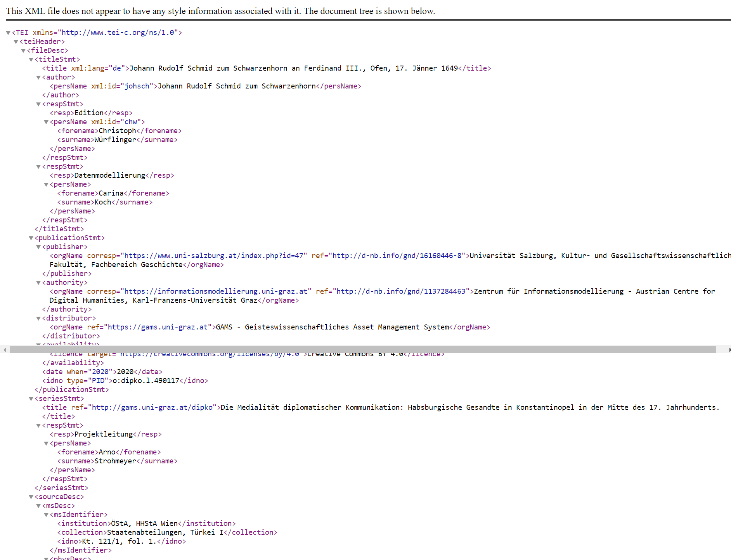Click the uni-salzburg.at corresp URL
The width and height of the screenshot is (731, 560).
[x=214, y=256]
